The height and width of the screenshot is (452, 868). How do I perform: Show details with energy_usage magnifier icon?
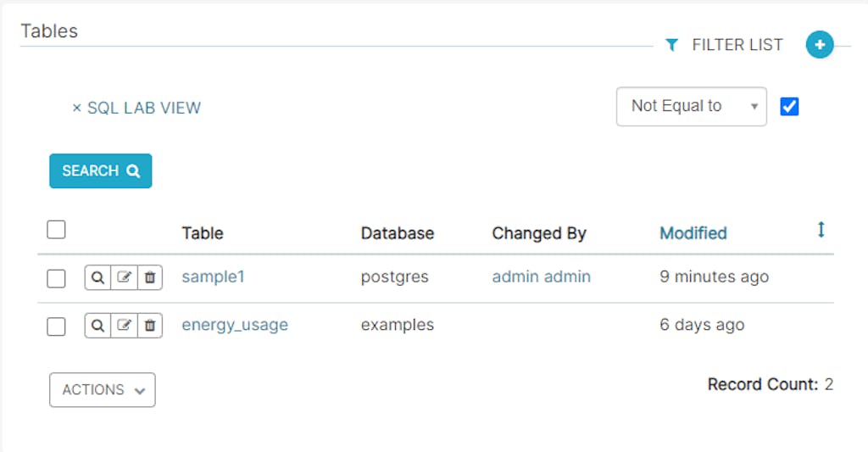(97, 325)
